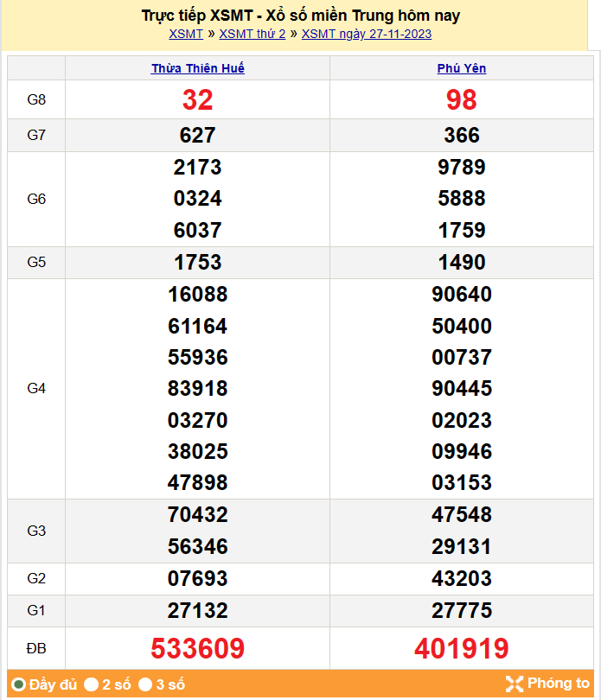Click the G6 number 2173
This screenshot has width=601, height=700.
coord(197,168)
